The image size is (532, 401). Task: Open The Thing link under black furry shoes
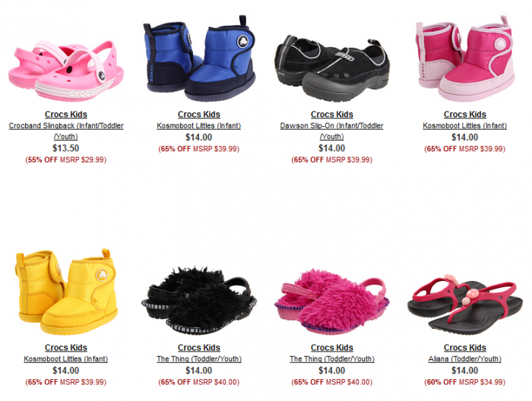pos(199,359)
